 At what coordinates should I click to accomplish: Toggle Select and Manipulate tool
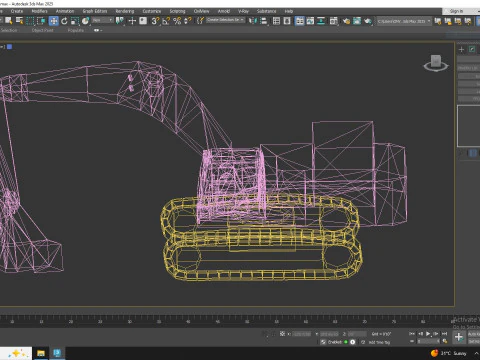click(132, 21)
